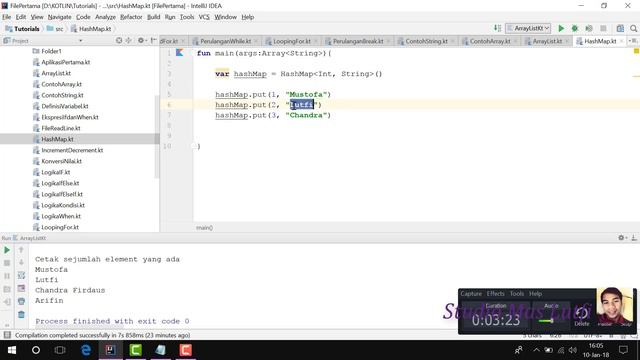Select AplikasiPertama.kt in the project tree
Image resolution: width=640 pixels, height=360 pixels.
tap(65, 62)
